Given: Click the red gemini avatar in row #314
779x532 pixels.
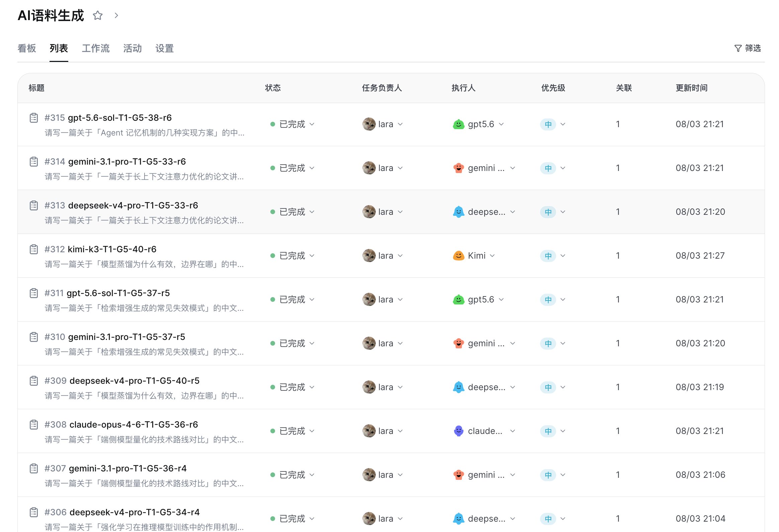Looking at the screenshot, I should (x=458, y=168).
